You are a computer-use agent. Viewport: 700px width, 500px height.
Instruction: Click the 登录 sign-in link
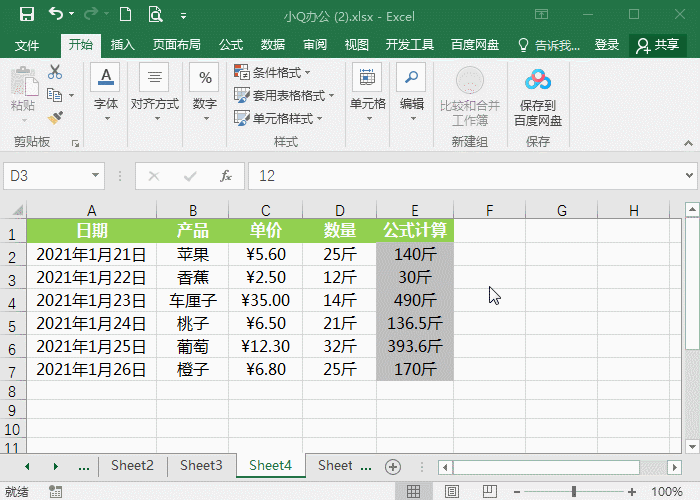click(x=607, y=45)
